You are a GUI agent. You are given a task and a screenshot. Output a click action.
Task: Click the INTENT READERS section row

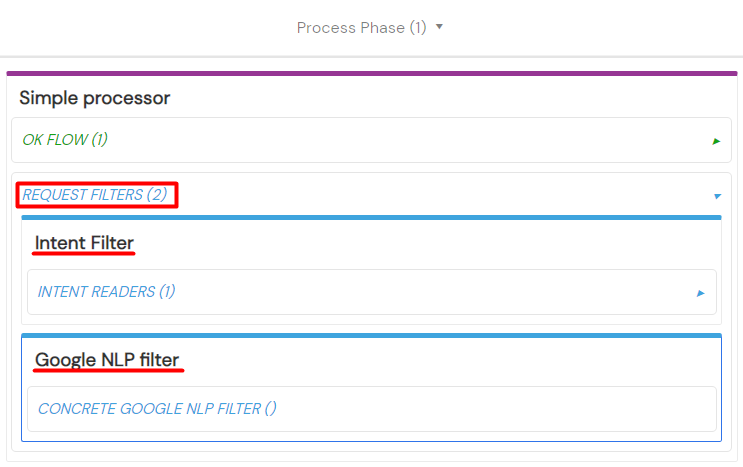click(x=372, y=292)
